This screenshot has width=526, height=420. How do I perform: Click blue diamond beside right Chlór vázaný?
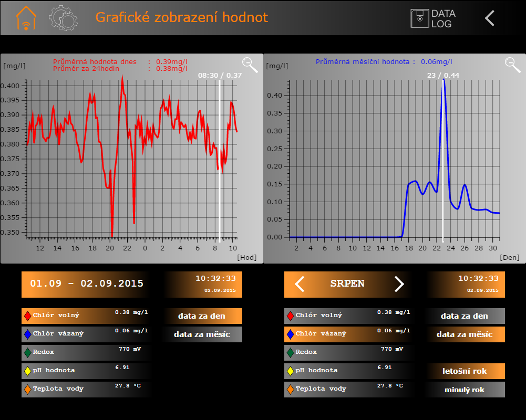[290, 334]
